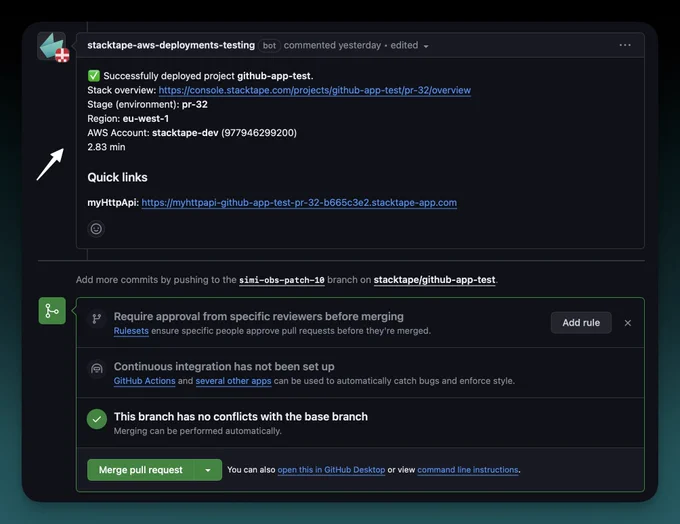This screenshot has width=680, height=524.
Task: Click the stacktape bot avatar image
Action: click(x=52, y=46)
